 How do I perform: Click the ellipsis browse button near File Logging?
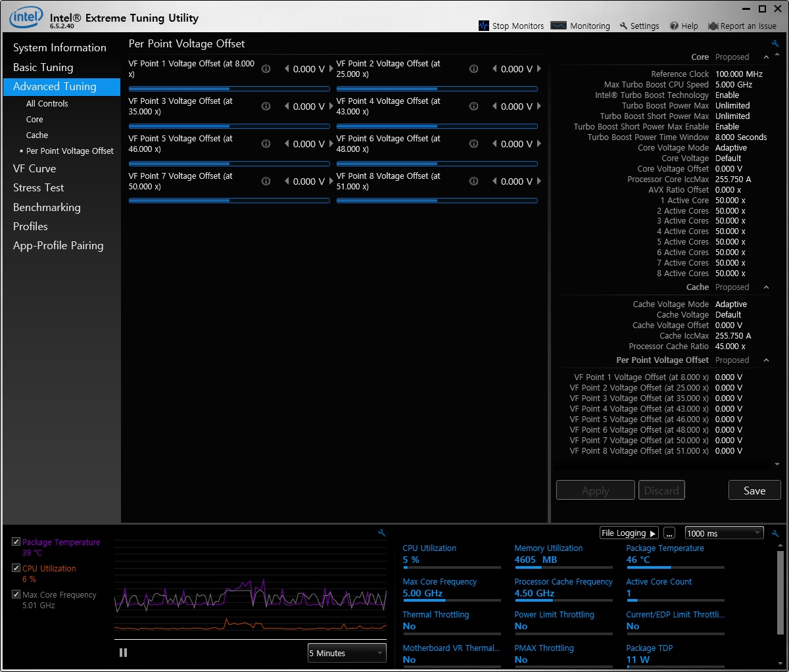pos(669,533)
